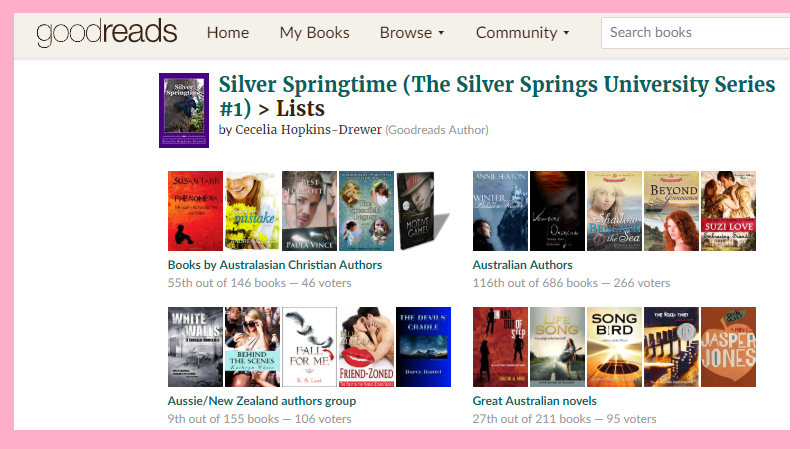Open Books by Australasian Christian Authors list

point(275,265)
